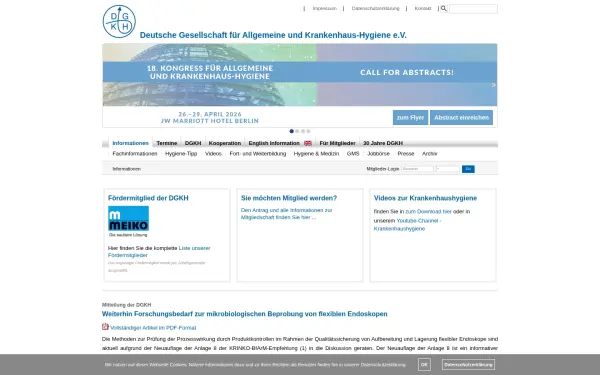This screenshot has width=600, height=375.
Task: Click the Mitteilung der DGKH label
Action: (126, 305)
